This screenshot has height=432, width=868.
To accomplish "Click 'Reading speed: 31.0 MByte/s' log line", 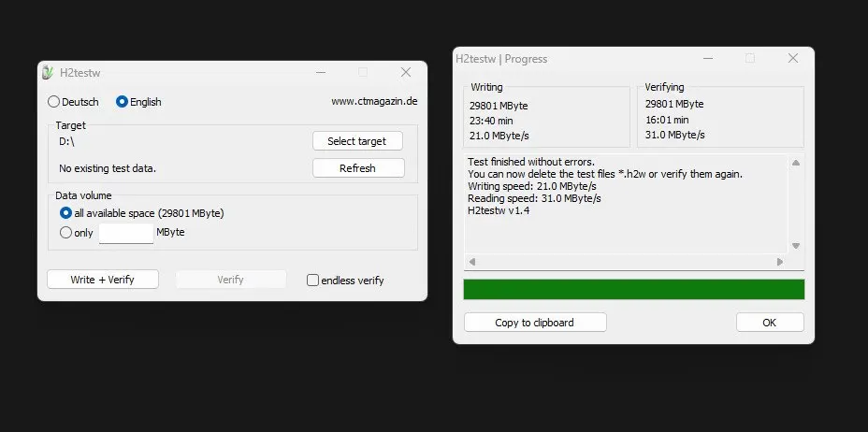I will 534,198.
